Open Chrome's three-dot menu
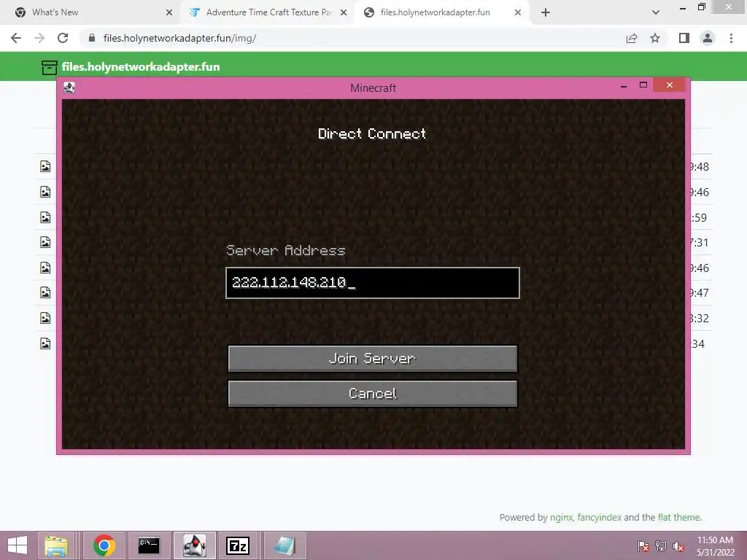 (x=731, y=38)
